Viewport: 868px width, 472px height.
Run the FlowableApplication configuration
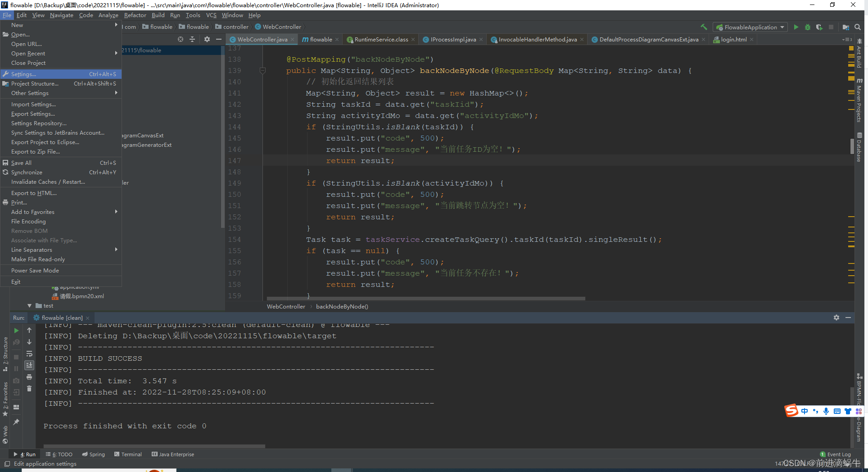[x=796, y=27]
